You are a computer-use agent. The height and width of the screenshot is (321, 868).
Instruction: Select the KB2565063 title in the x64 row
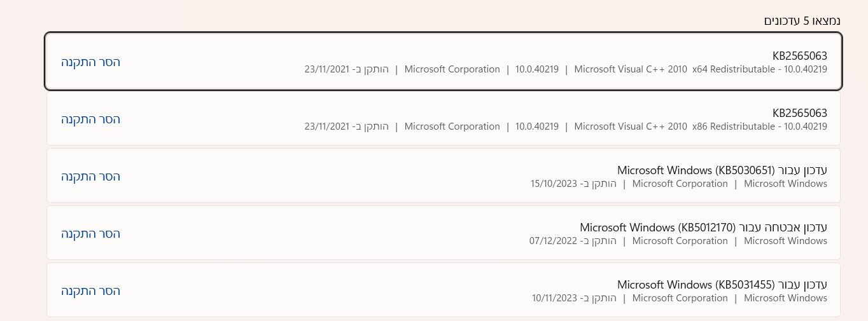click(x=799, y=56)
